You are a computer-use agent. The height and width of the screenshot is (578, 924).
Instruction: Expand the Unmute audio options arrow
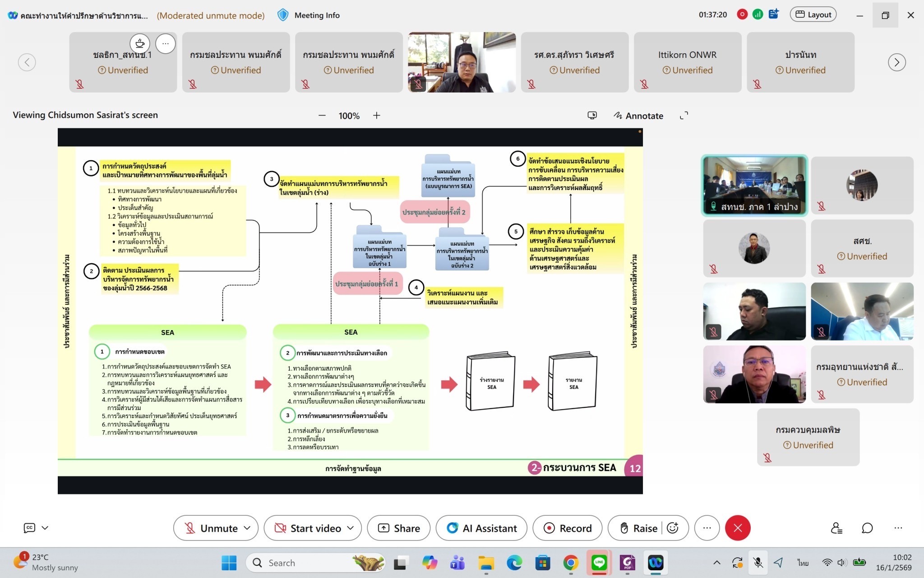[247, 528]
